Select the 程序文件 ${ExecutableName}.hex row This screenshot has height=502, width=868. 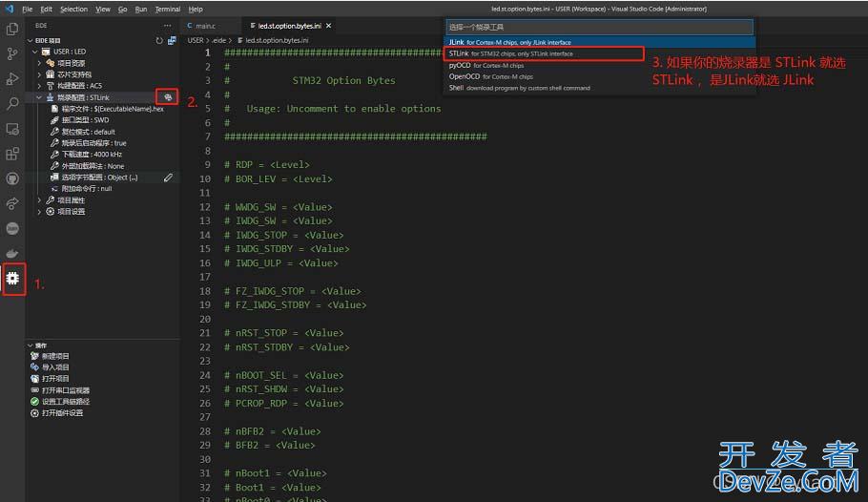pos(103,109)
